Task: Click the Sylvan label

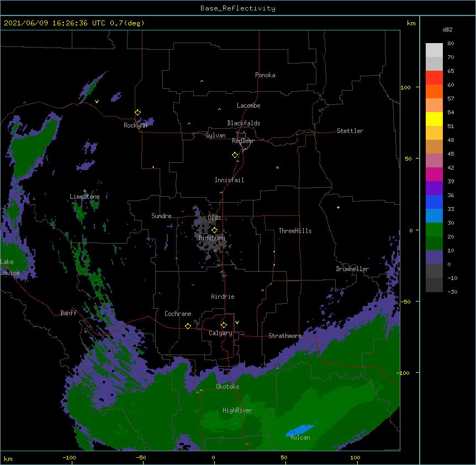Action: point(215,135)
